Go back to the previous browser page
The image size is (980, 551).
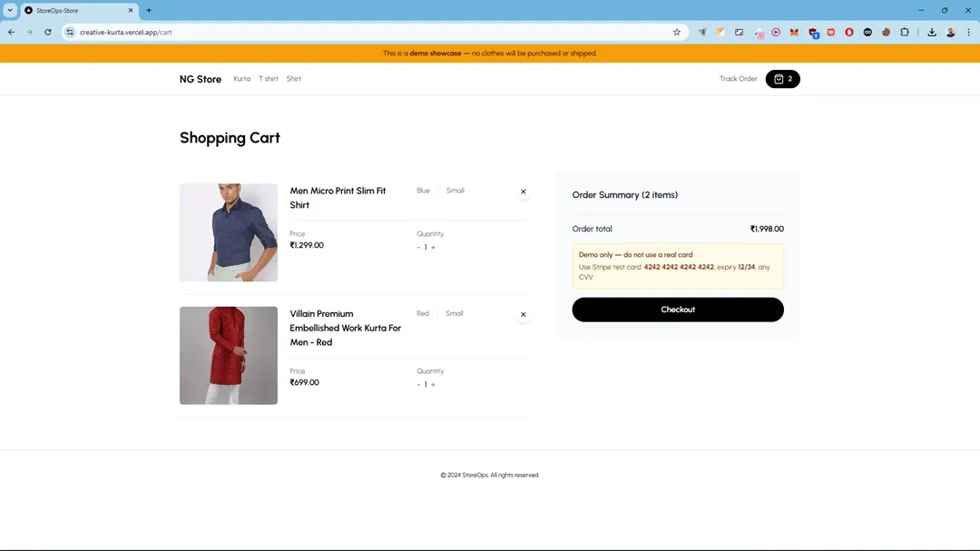pyautogui.click(x=11, y=32)
